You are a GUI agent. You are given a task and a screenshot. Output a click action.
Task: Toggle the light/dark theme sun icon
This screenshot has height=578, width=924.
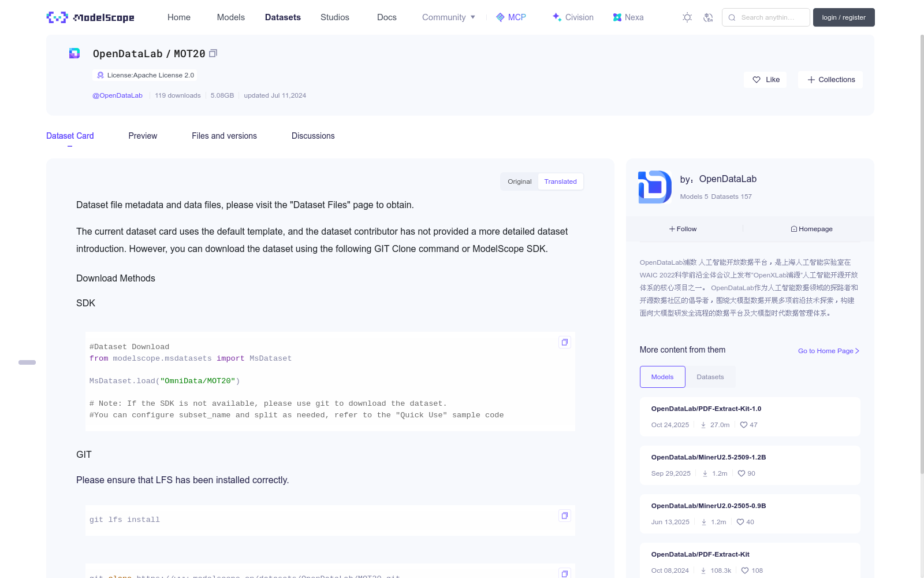point(687,17)
